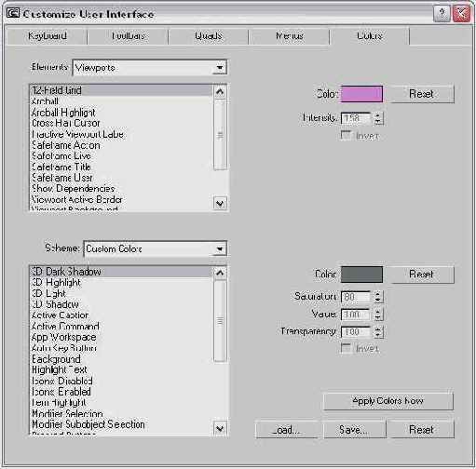
Task: Click up arrow of scheme colors list scrollbar
Action: coord(220,273)
